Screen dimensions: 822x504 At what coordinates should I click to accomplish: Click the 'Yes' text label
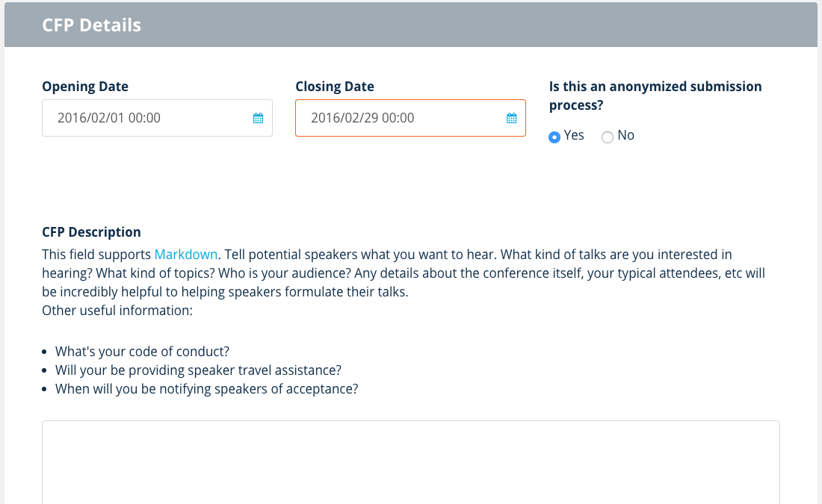pyautogui.click(x=574, y=135)
